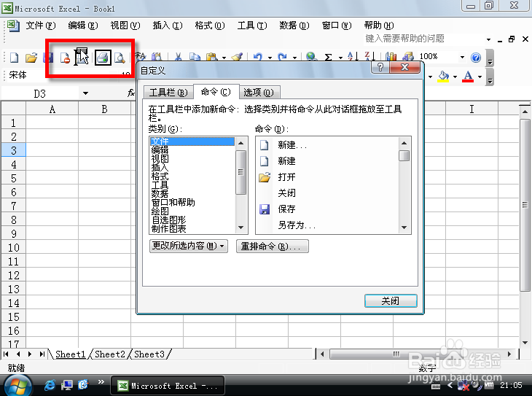
Task: Click the Print Preview magnifier icon
Action: [x=120, y=58]
